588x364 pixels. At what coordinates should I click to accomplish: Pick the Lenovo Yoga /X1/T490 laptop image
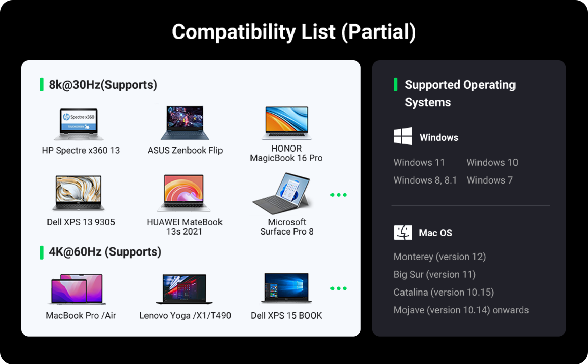coord(185,289)
